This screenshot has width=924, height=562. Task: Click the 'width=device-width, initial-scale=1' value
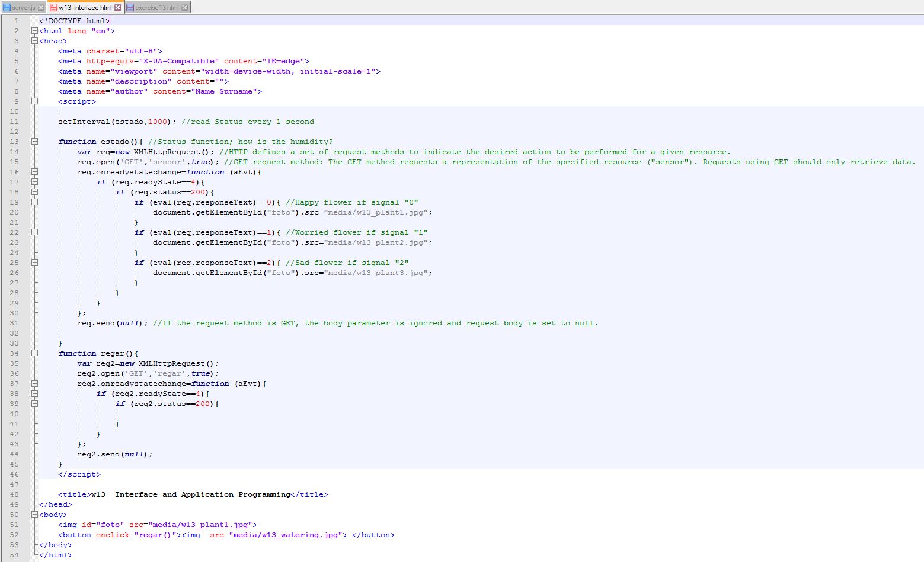click(289, 71)
